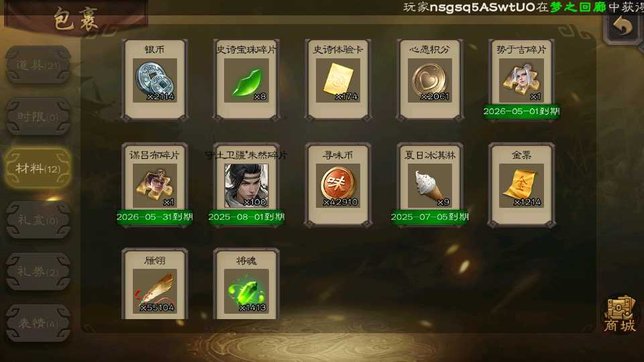Select the 材料(12) tab
The height and width of the screenshot is (362, 644).
38,168
